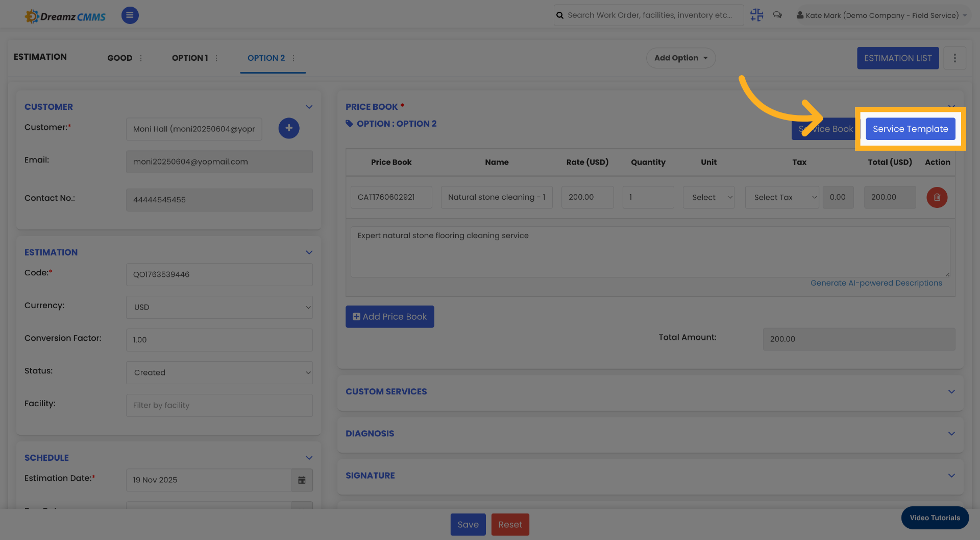Delete the Natural stone cleaning price book row

pyautogui.click(x=937, y=197)
